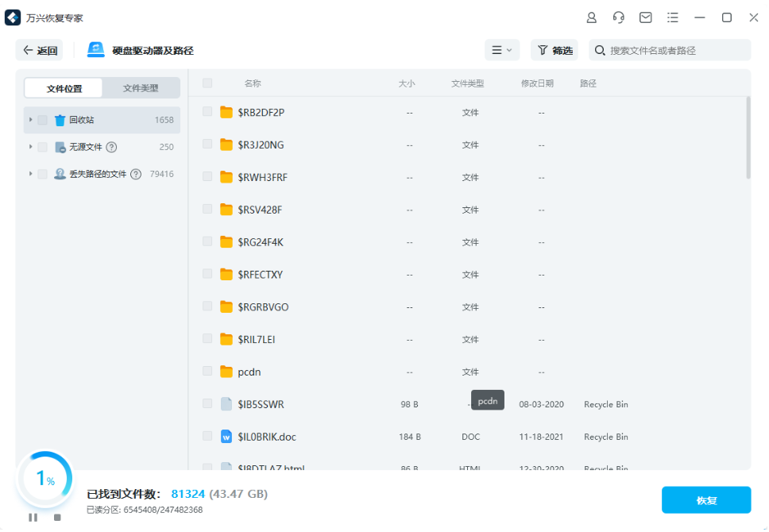
Task: Sort by the 路径 column header
Action: (x=588, y=83)
